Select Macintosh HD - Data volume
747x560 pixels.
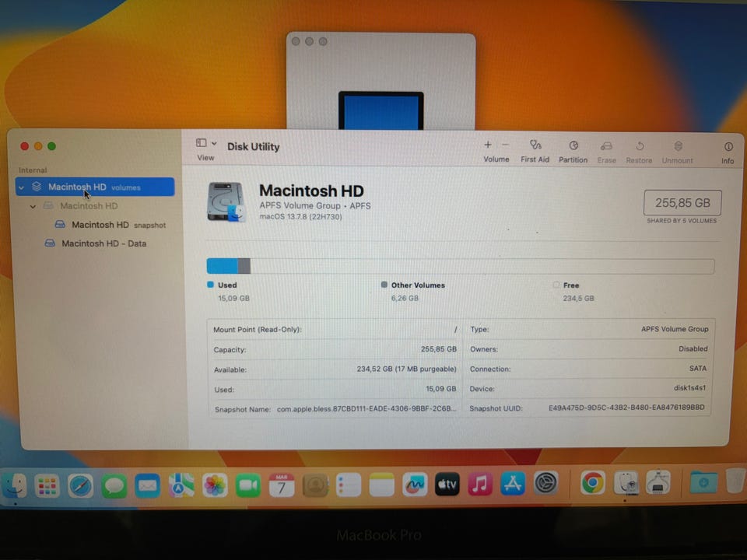click(103, 243)
